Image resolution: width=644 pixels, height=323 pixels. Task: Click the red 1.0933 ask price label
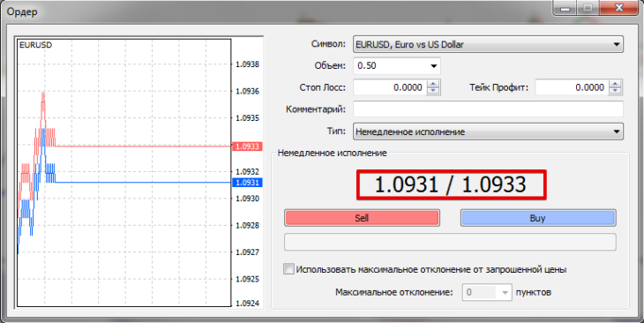tap(247, 146)
